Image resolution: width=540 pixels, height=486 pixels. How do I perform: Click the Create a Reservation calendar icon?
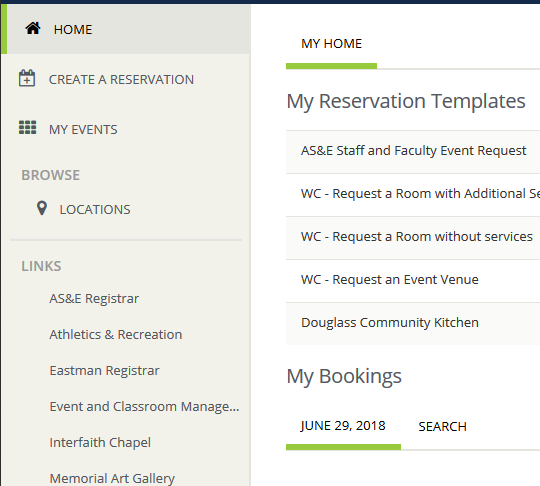point(27,78)
